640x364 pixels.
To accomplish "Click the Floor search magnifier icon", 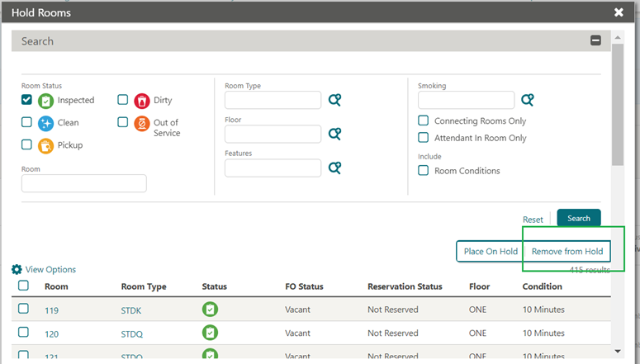I will [334, 134].
